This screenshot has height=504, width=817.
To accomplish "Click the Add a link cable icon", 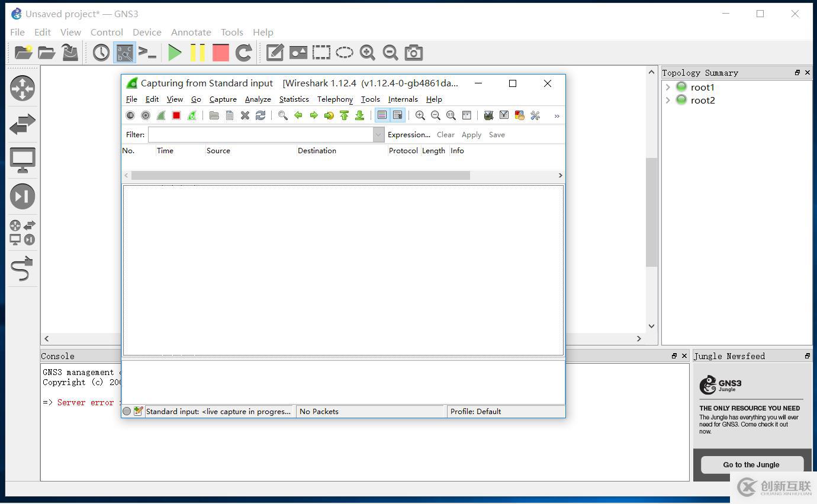I will click(22, 269).
